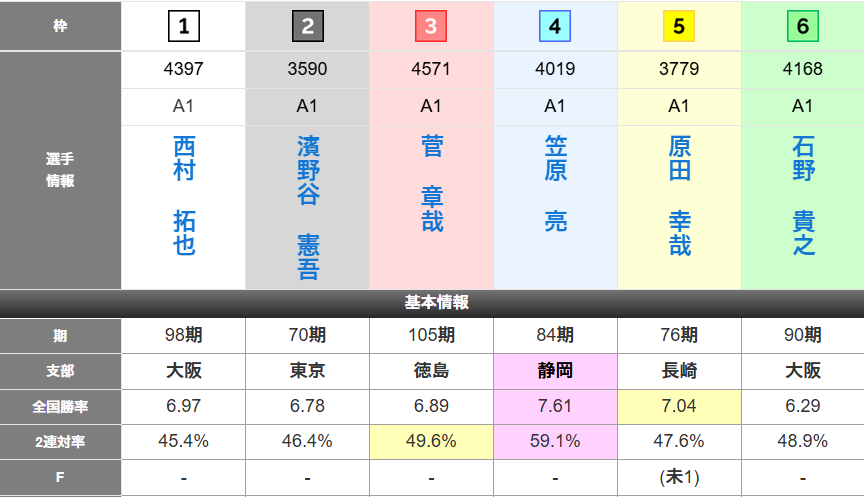Screen dimensions: 864x497
Task: Open racer 原田幸哉 profile link
Action: tap(679, 196)
